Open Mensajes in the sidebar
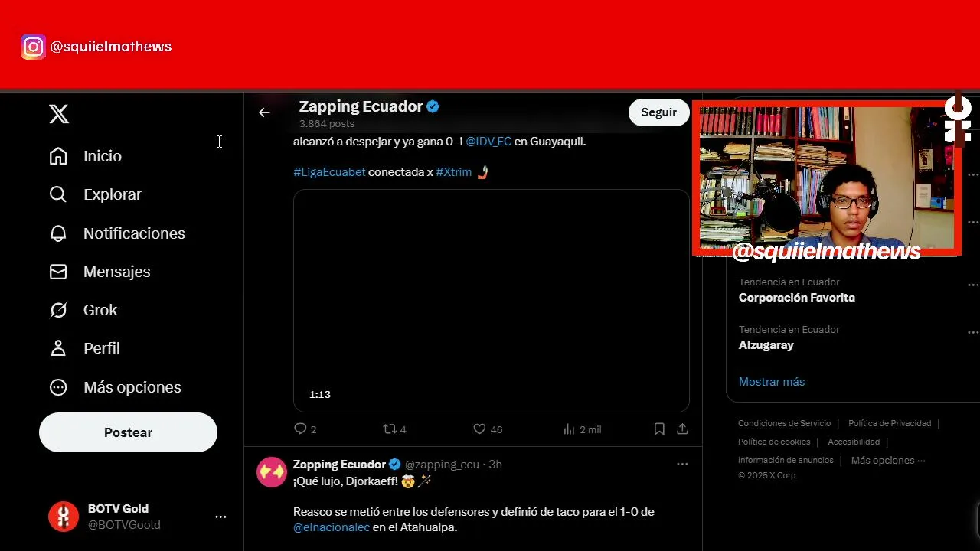 pos(100,272)
